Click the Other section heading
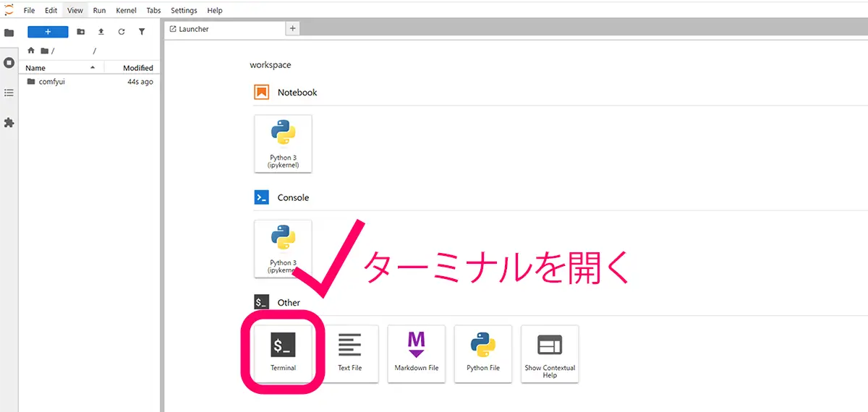The width and height of the screenshot is (868, 412). (x=289, y=303)
